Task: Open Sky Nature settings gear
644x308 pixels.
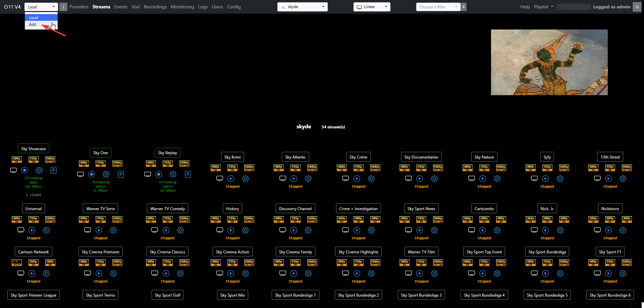Action: tap(497, 179)
